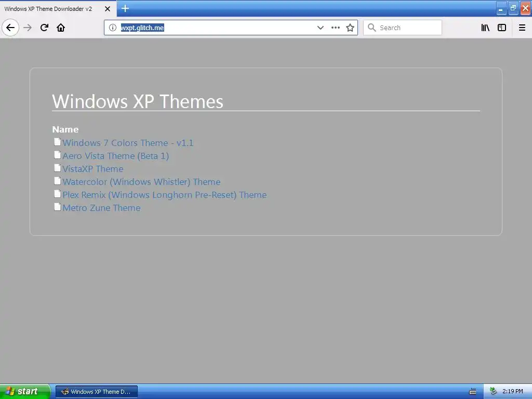The height and width of the screenshot is (399, 532).
Task: Open Watercolor (Windows Whistler) Theme link
Action: pos(141,182)
